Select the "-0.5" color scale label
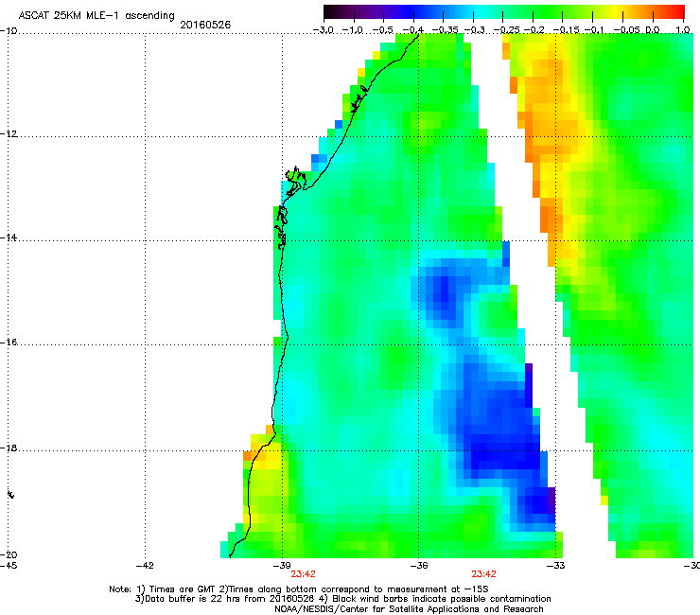This screenshot has width=700, height=615. tap(383, 30)
